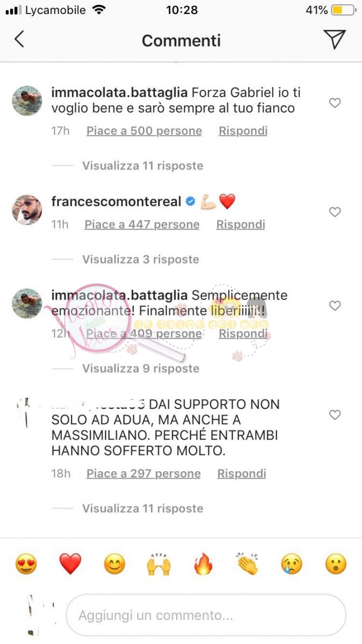Focus the 'Aggiungi un commento...' field
Screen dimensions: 362x644
click(206, 615)
